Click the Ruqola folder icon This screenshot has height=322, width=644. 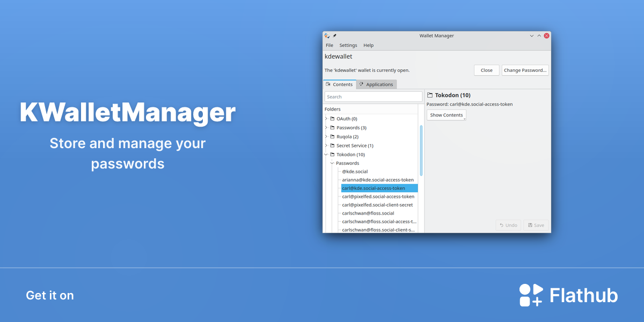(x=332, y=136)
